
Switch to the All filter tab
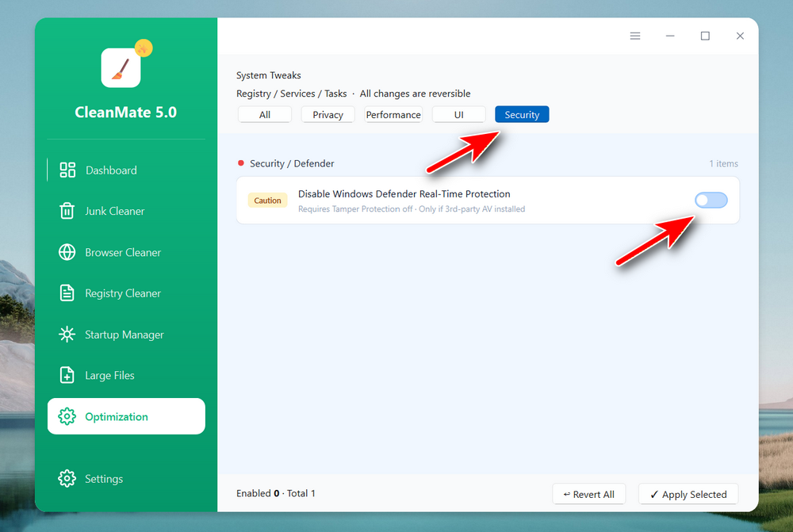[265, 115]
